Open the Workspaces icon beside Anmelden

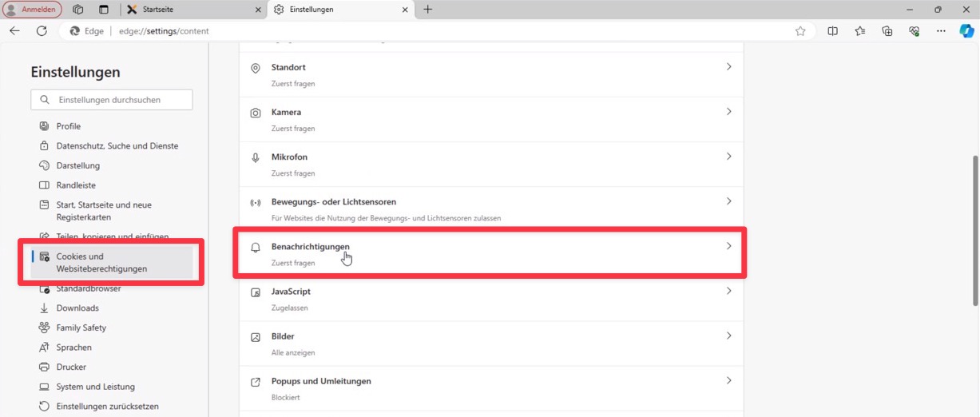click(78, 10)
